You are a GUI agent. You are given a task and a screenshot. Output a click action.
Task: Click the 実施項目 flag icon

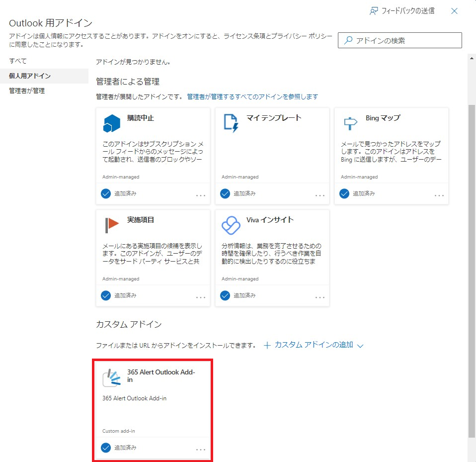(112, 225)
